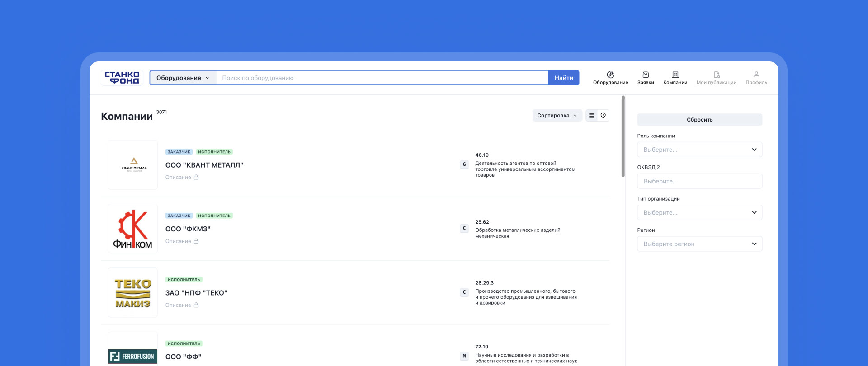Click the M section badge for 72.19
Image resolution: width=868 pixels, height=366 pixels.
(x=464, y=356)
